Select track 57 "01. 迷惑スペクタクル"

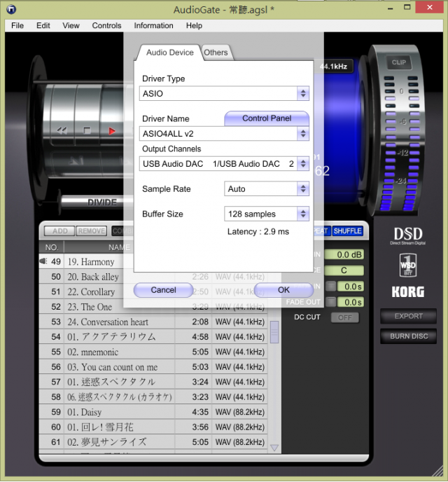pos(153,382)
